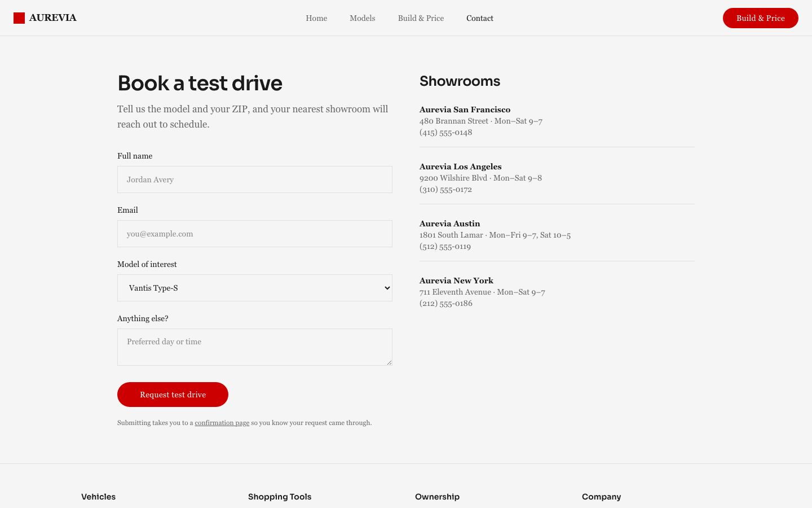Focus the Email input field
This screenshot has height=508, width=812.
pyautogui.click(x=255, y=234)
